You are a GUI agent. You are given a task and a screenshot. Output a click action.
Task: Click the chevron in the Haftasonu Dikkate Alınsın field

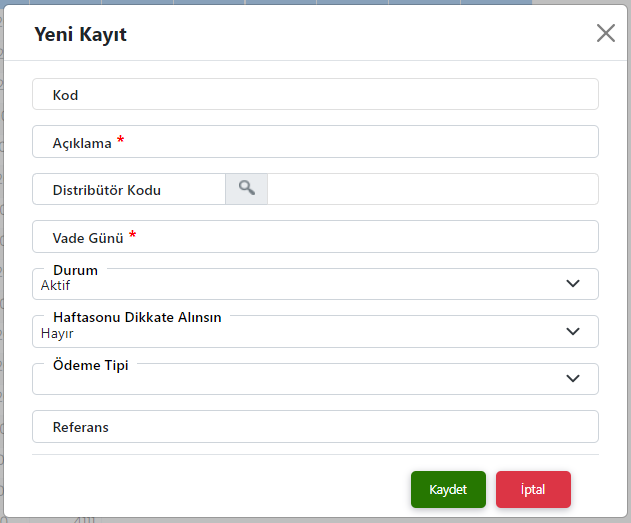pyautogui.click(x=573, y=332)
